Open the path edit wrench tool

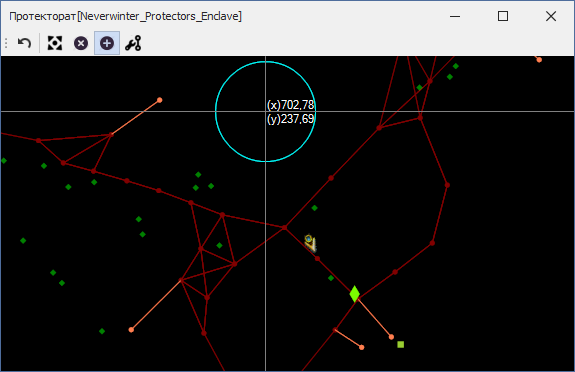click(x=133, y=43)
